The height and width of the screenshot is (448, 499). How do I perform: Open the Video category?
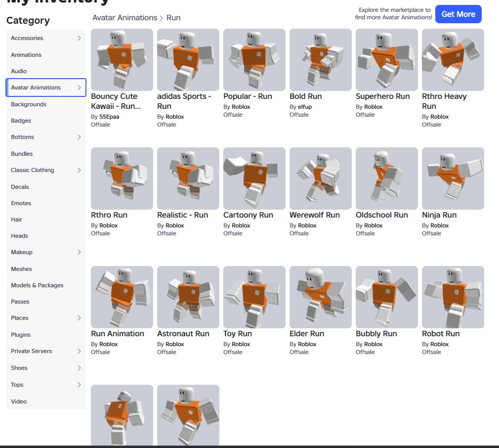tap(46, 401)
